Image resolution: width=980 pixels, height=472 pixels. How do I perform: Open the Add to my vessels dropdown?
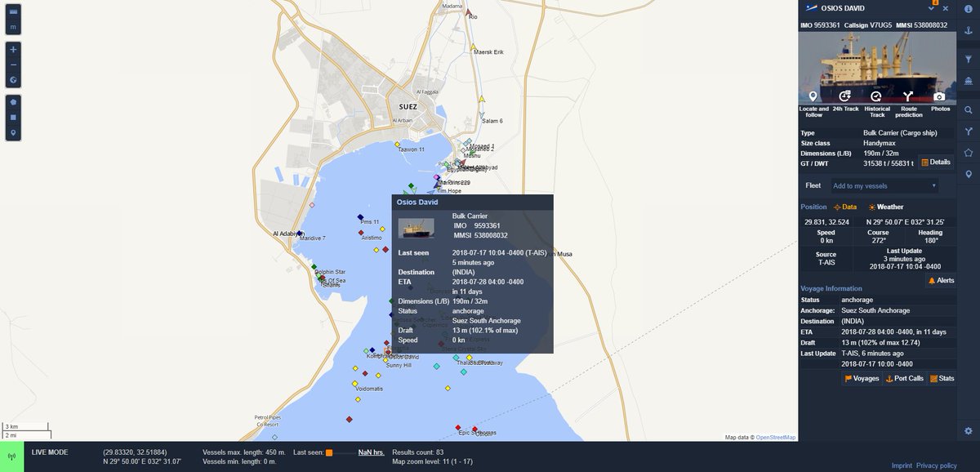pyautogui.click(x=885, y=186)
